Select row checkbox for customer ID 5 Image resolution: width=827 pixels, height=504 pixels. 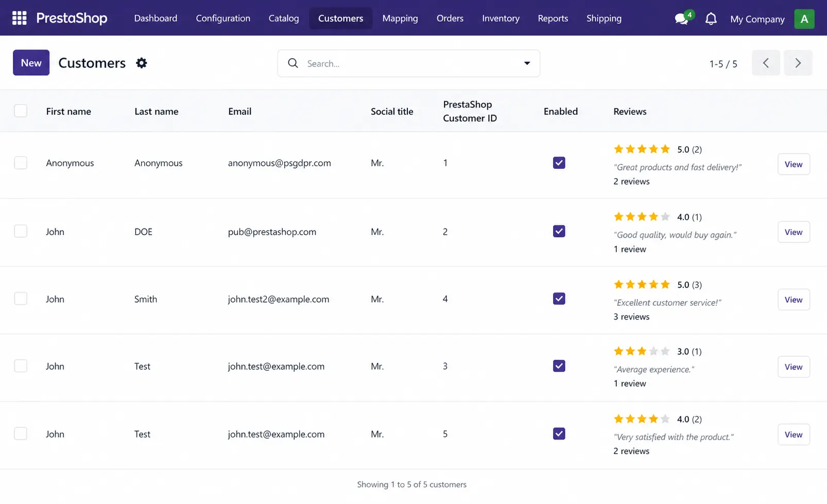click(x=21, y=433)
